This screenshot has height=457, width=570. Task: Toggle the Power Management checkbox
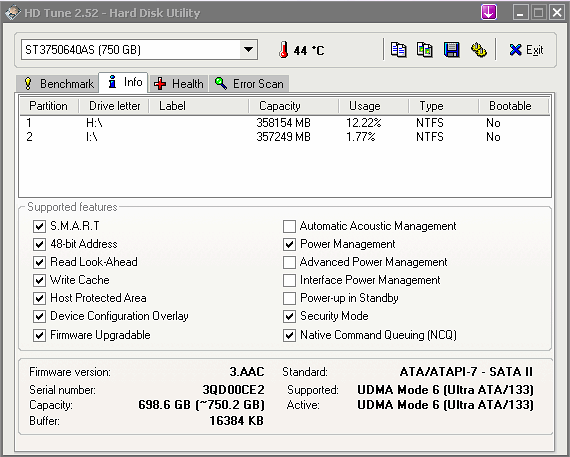[289, 244]
